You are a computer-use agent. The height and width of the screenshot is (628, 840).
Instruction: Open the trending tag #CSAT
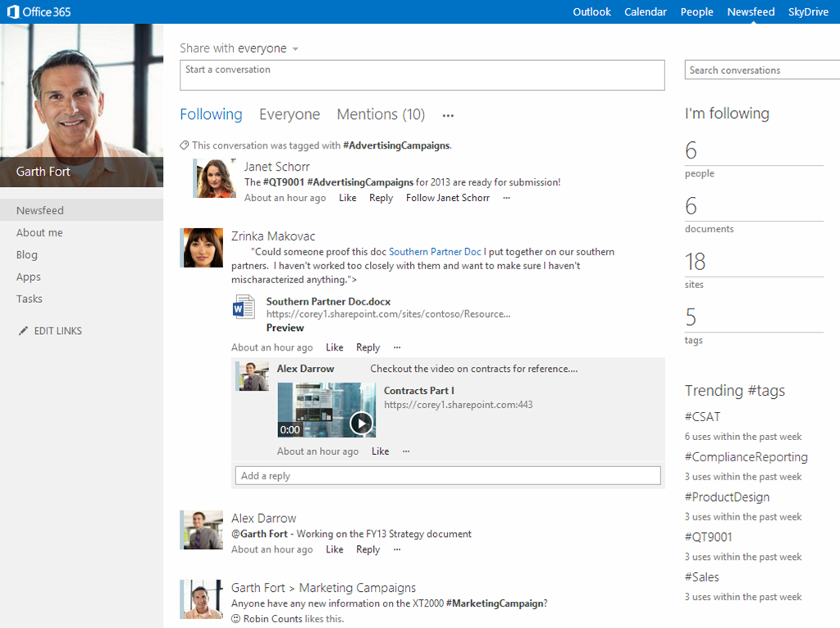pyautogui.click(x=702, y=417)
